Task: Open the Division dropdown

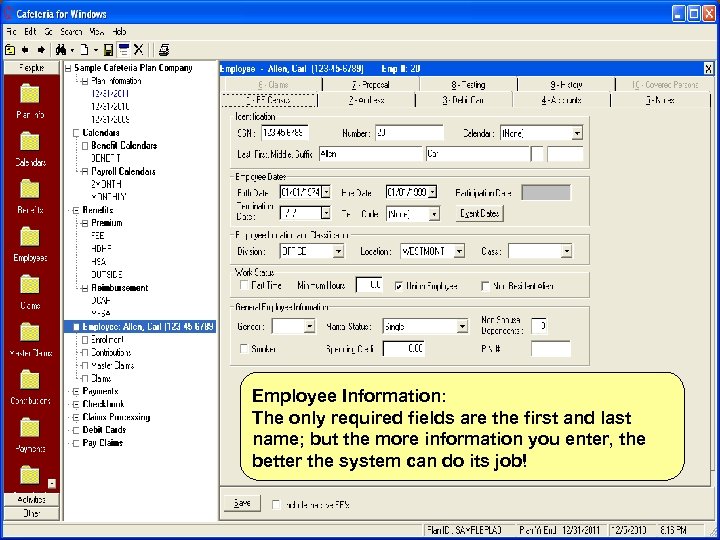Action: 338,251
